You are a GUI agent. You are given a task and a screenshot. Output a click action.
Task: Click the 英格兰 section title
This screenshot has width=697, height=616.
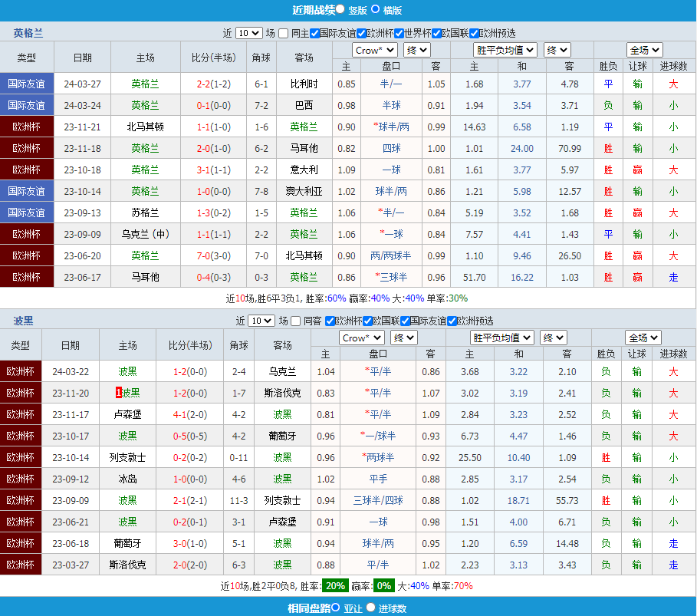pyautogui.click(x=28, y=33)
